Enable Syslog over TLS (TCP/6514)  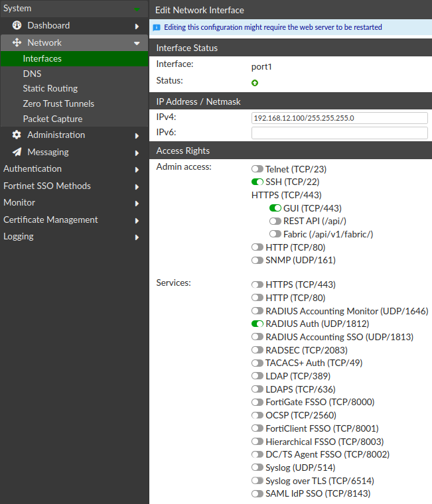pyautogui.click(x=257, y=481)
